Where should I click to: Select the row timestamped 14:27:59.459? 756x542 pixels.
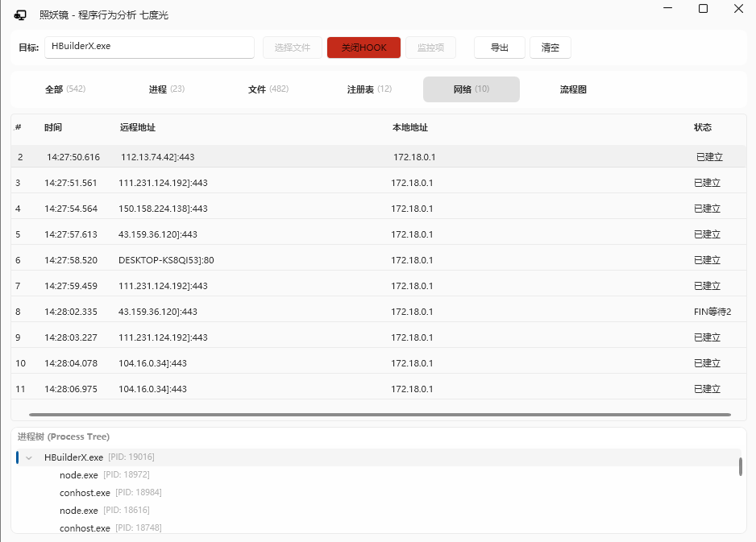[x=379, y=286]
